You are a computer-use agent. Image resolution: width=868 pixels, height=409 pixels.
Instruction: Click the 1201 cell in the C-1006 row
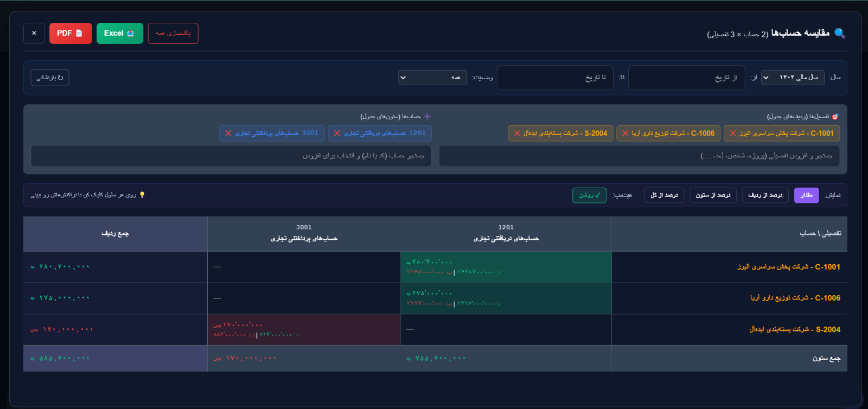pos(506,298)
